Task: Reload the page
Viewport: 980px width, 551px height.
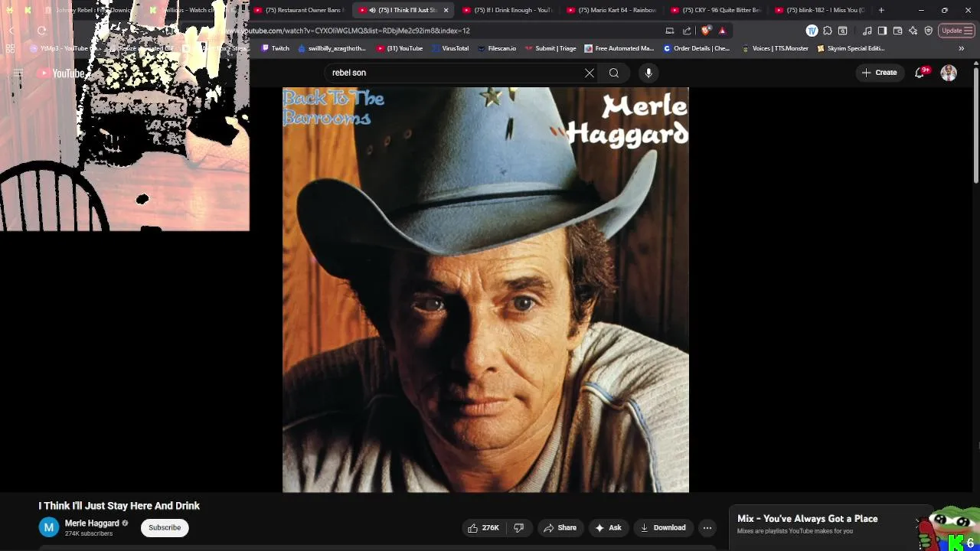Action: [41, 31]
